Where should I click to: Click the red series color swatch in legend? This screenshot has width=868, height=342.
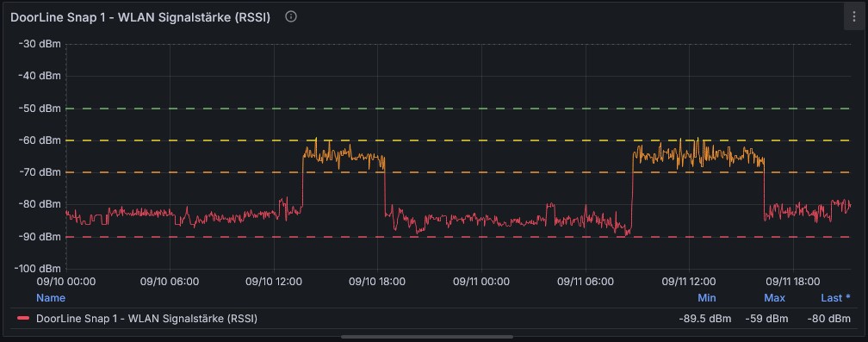click(x=23, y=319)
